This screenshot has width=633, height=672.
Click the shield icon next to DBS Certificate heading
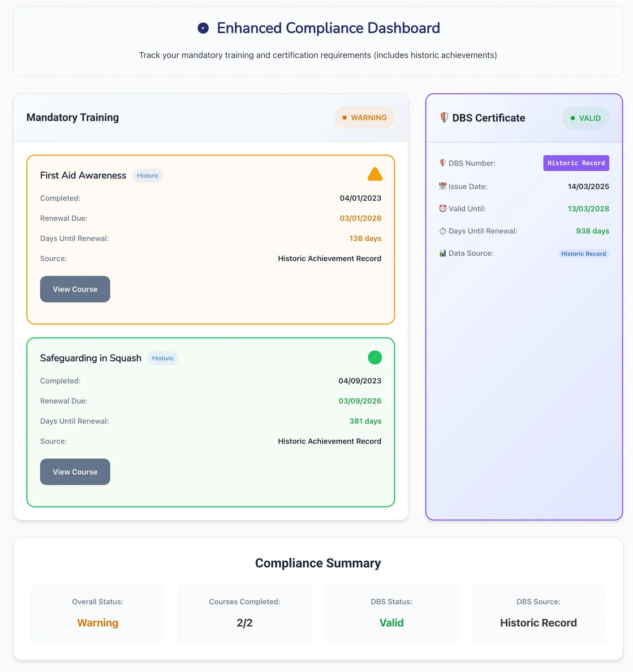444,117
